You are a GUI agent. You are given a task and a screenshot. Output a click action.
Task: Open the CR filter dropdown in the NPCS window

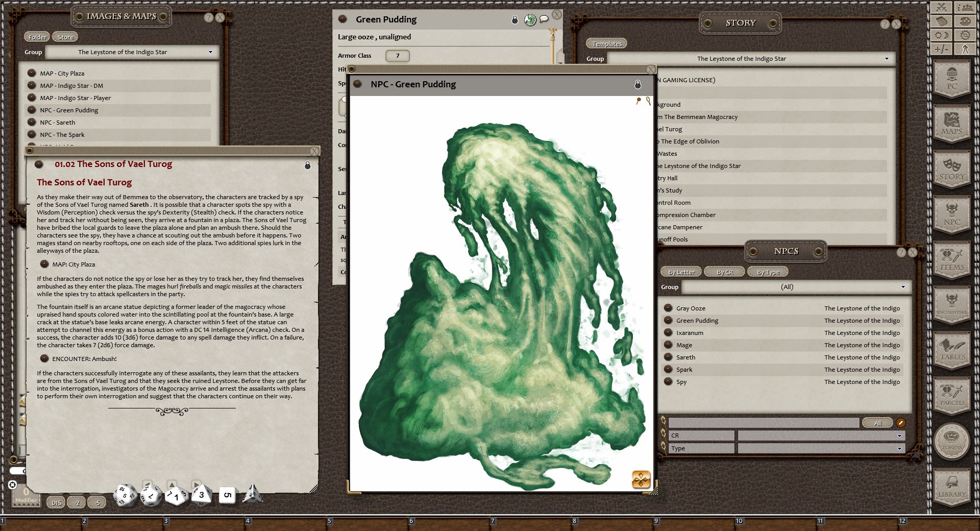pos(899,436)
